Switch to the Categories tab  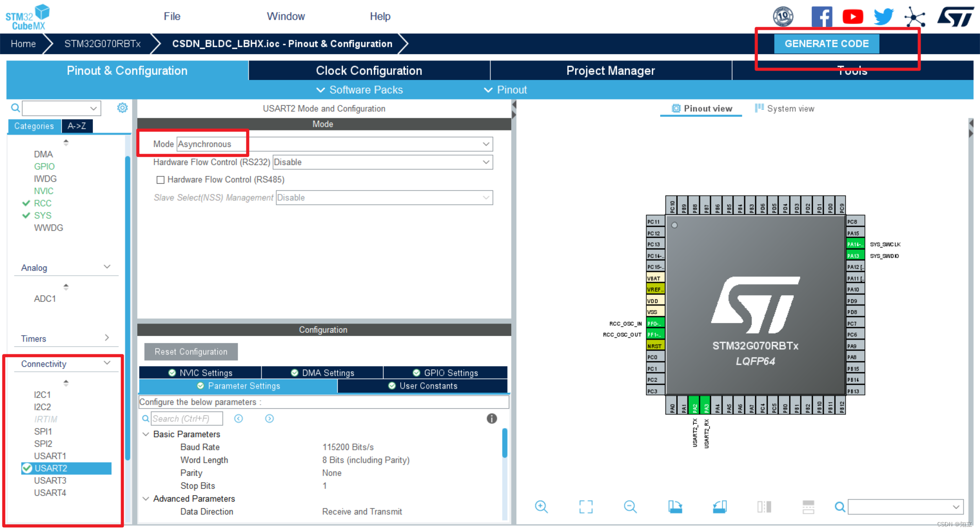pyautogui.click(x=34, y=126)
